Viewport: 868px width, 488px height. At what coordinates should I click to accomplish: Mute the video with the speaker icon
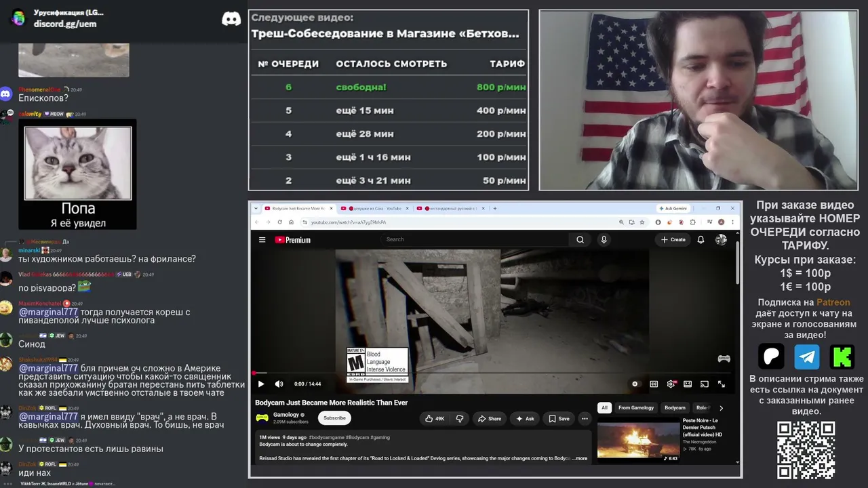pyautogui.click(x=279, y=384)
